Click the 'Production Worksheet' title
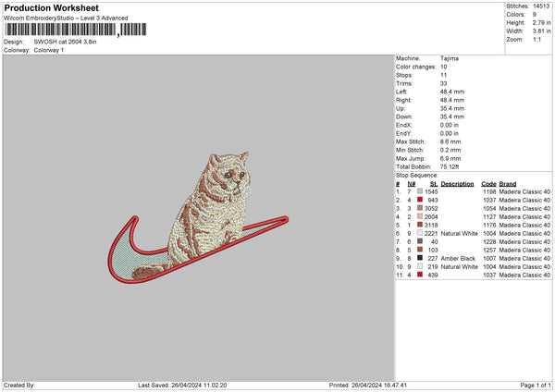This screenshot has height=392, width=555. point(51,7)
